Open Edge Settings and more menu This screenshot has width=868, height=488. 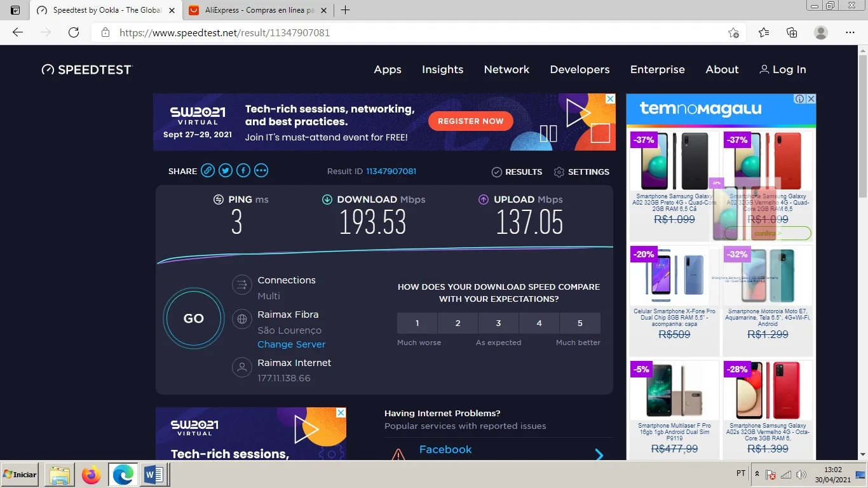[x=850, y=32]
